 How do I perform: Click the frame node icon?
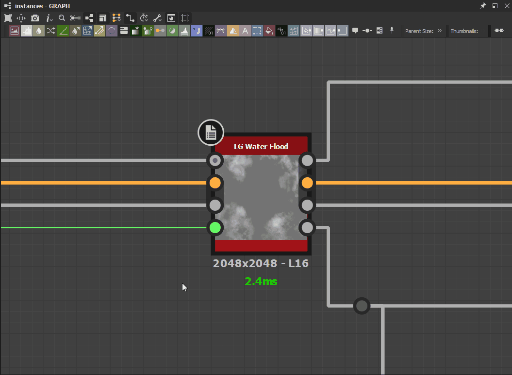click(379, 31)
